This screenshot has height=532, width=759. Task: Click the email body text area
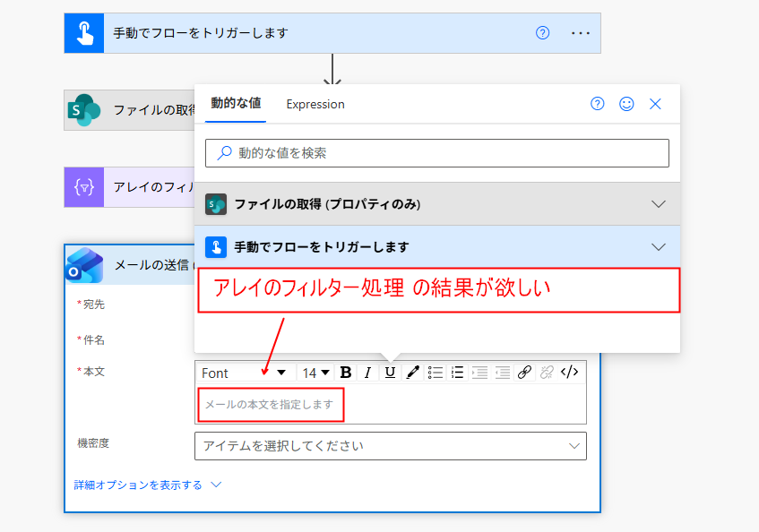pyautogui.click(x=391, y=404)
